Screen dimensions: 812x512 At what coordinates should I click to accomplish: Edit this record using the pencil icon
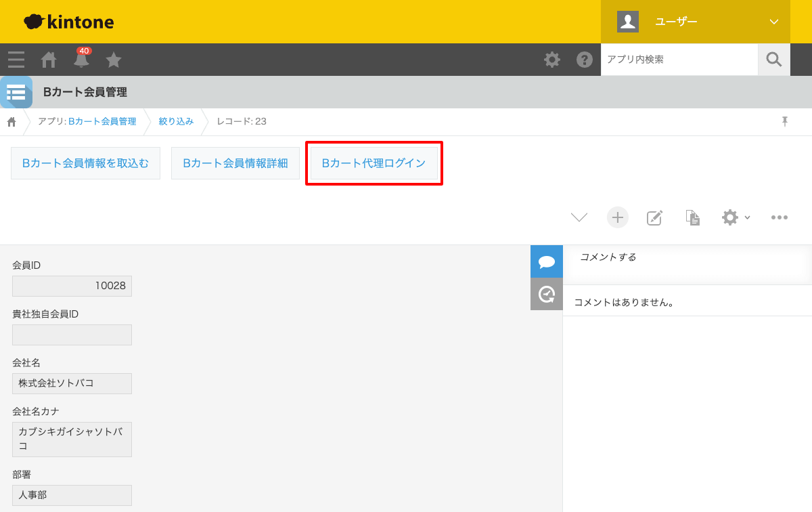coord(654,217)
